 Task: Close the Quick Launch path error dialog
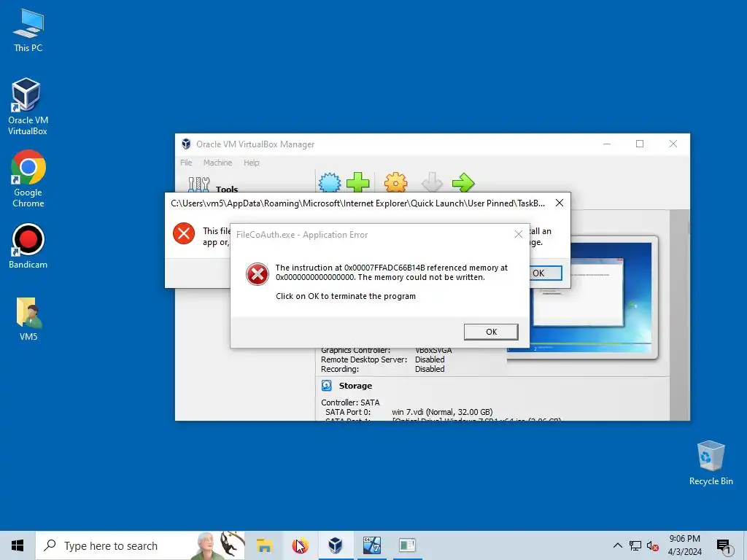pyautogui.click(x=560, y=203)
